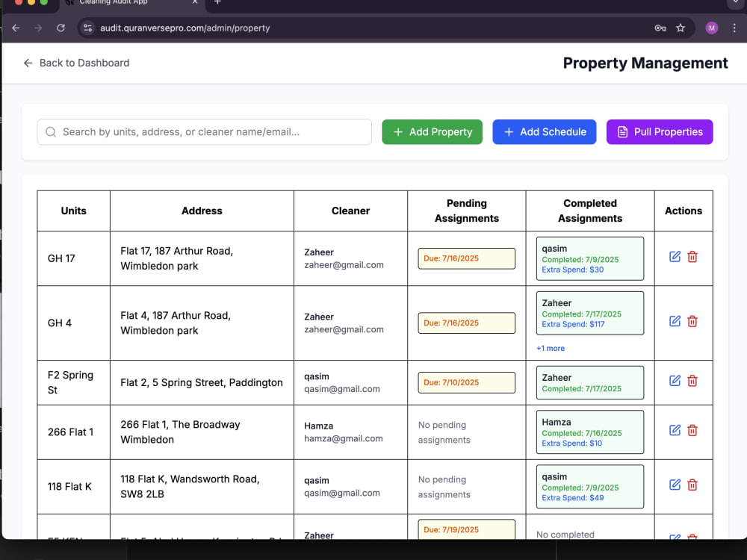This screenshot has height=560, width=747.
Task: Click the Address column header
Action: point(202,211)
